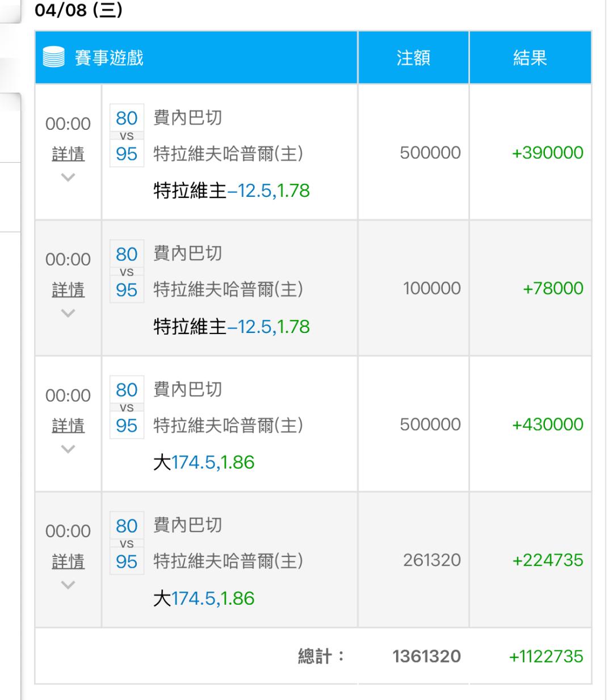Open 詳情 link of the 261320 bet
Viewport: 613px width, 700px height.
(68, 562)
